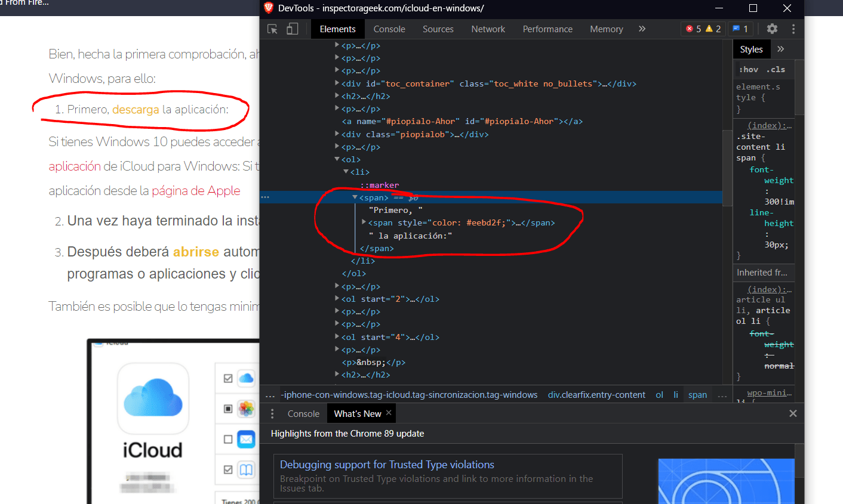Viewport: 843px width, 504px height.
Task: Click the #eebd2f color value in style
Action: pyautogui.click(x=485, y=222)
